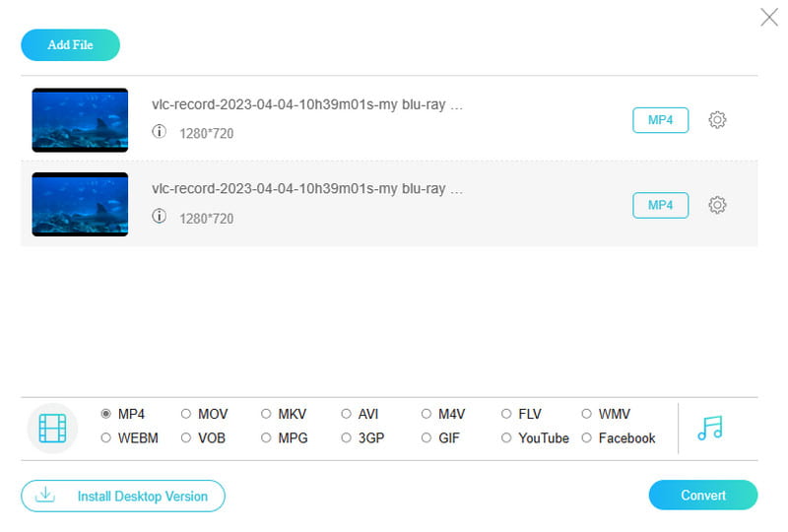
Task: Switch to audio formats music note icon
Action: (710, 428)
